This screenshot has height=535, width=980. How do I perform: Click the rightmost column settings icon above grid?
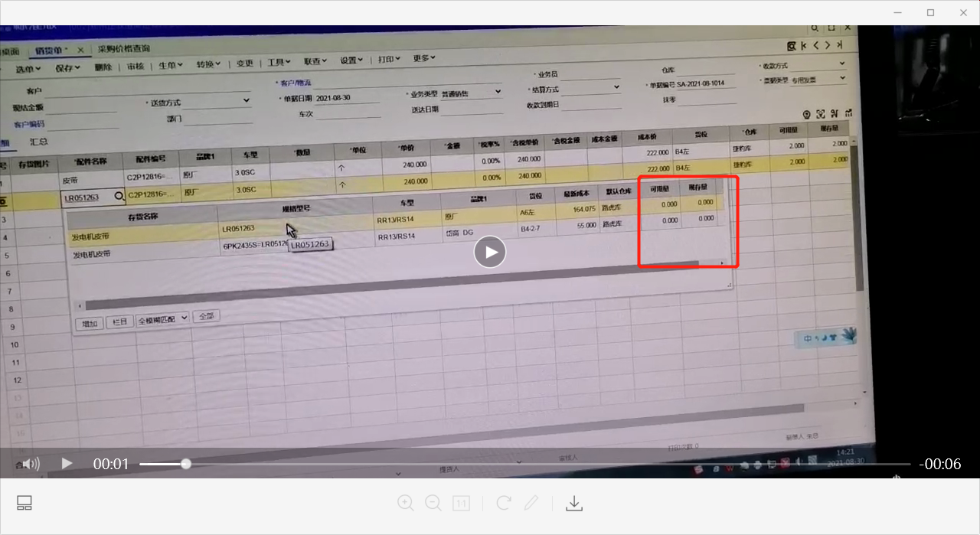click(x=847, y=113)
